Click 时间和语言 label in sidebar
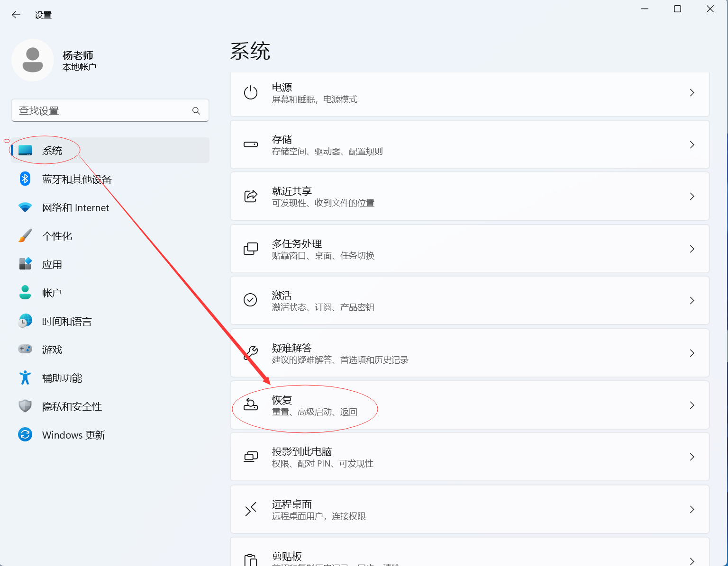The image size is (728, 566). pos(67,321)
